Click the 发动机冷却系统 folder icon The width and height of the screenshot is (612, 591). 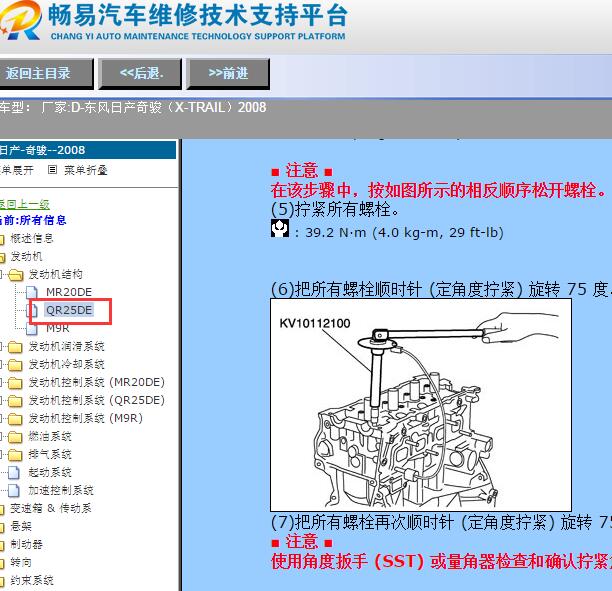pos(15,365)
